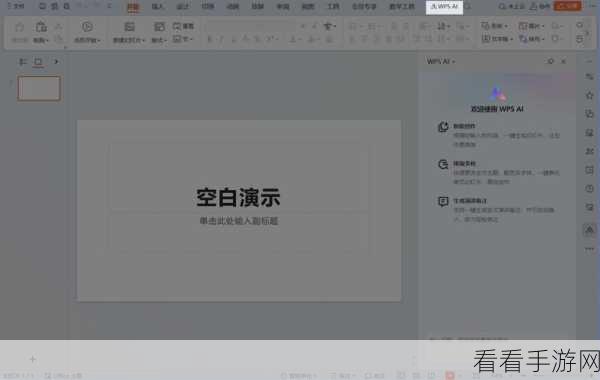Click the highlighted WPS AI icon in right sidebar
600x380 pixels.
589,230
